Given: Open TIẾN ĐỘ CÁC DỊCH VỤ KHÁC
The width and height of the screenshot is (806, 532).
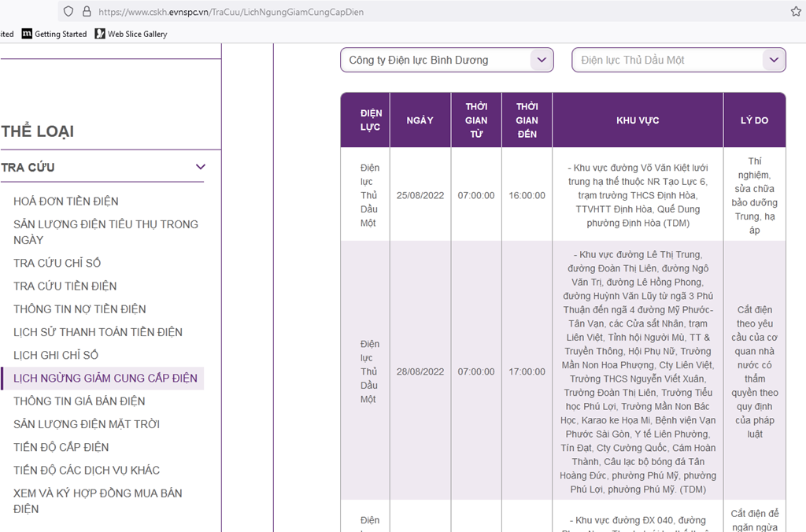Looking at the screenshot, I should coord(87,471).
